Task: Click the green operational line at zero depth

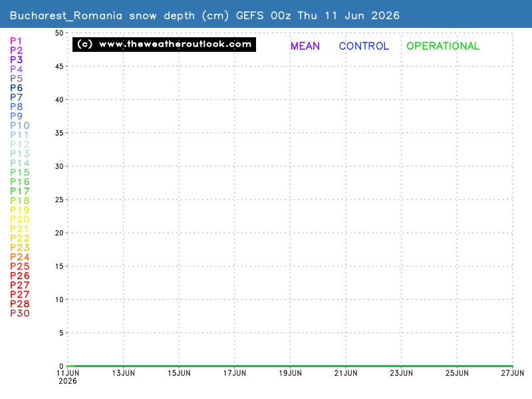Action: click(x=290, y=366)
